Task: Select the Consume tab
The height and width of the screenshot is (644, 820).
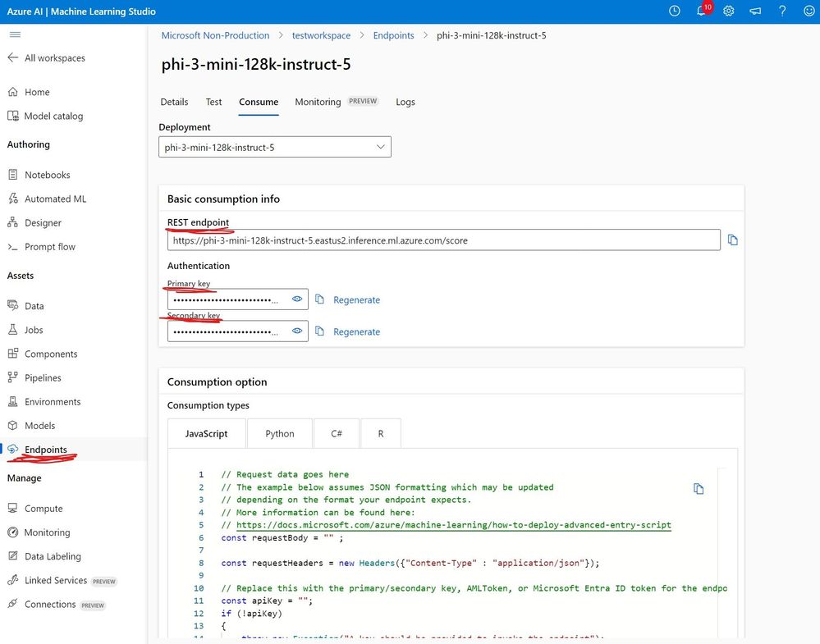Action: 259,102
